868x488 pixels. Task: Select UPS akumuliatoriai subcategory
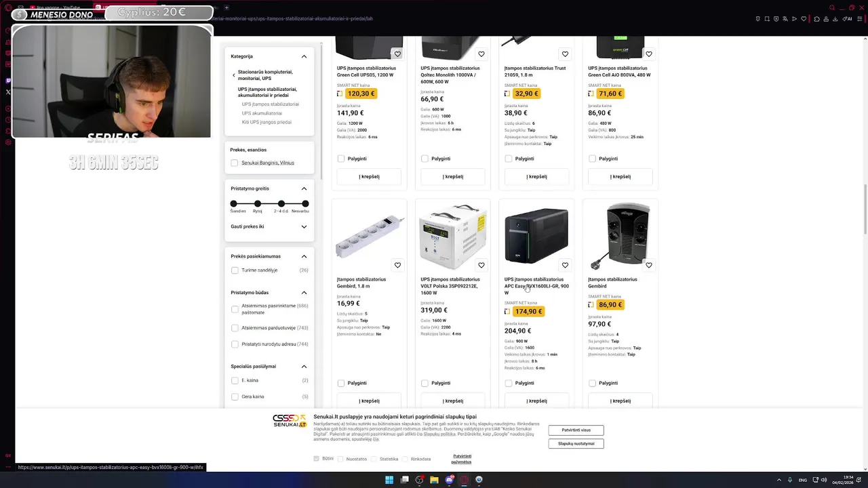point(262,113)
